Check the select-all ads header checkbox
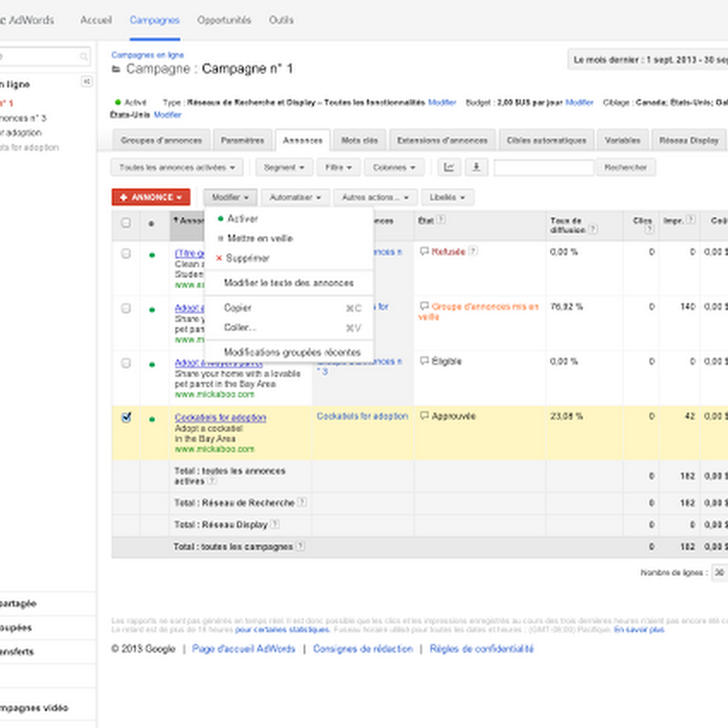Viewport: 728px width, 728px height. coord(126,223)
